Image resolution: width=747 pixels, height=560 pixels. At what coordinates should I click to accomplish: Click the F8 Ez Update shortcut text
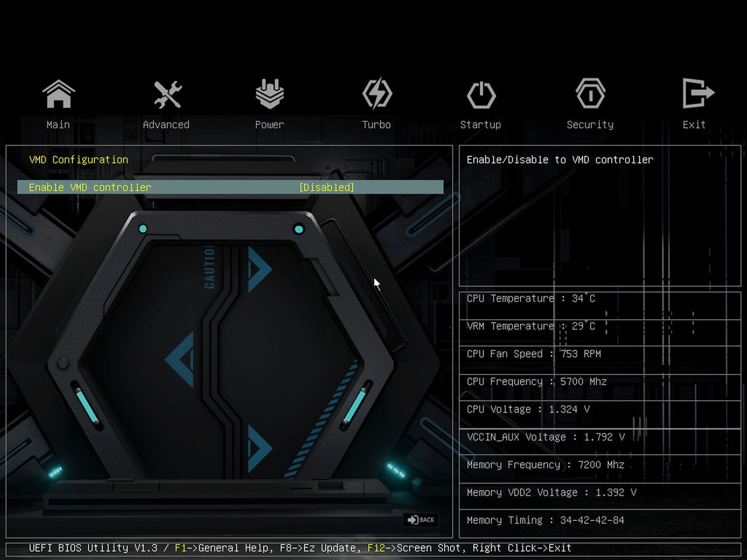tap(320, 548)
